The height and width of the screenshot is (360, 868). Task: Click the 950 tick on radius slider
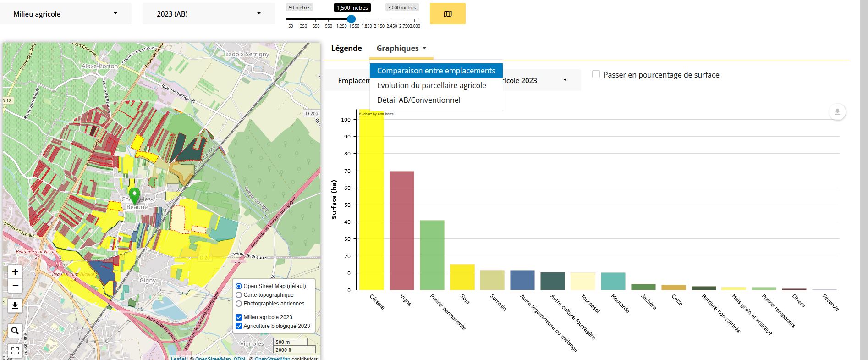(x=329, y=26)
